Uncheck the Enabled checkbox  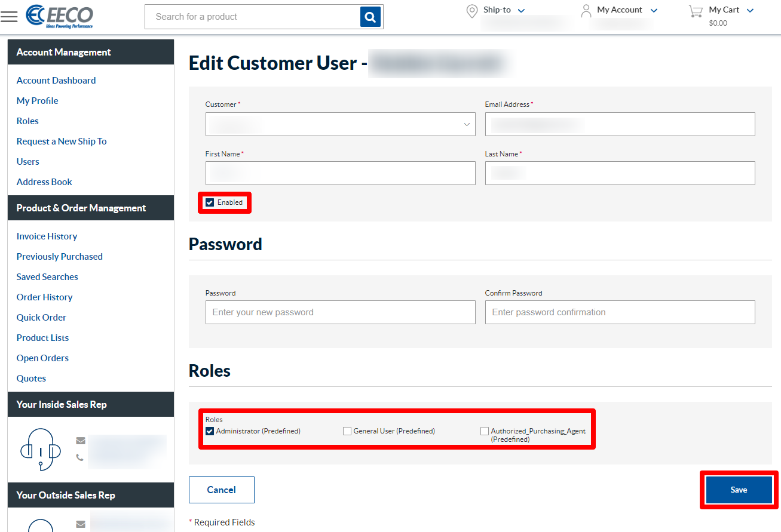click(x=210, y=202)
